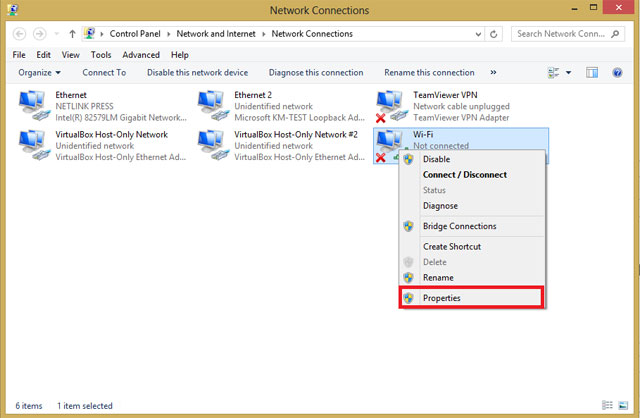Click the '1 item selected' status text
The width and height of the screenshot is (640, 418).
tap(84, 406)
